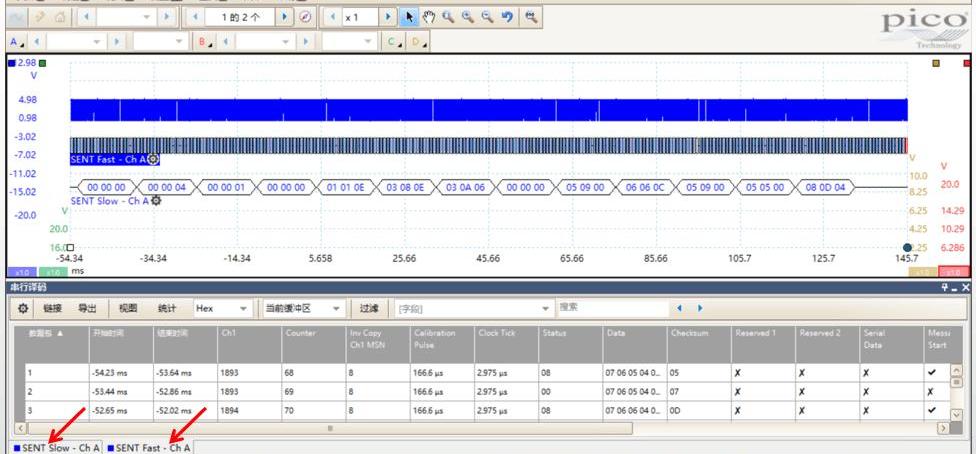Open Channel D options
The image size is (976, 454).
(x=418, y=42)
